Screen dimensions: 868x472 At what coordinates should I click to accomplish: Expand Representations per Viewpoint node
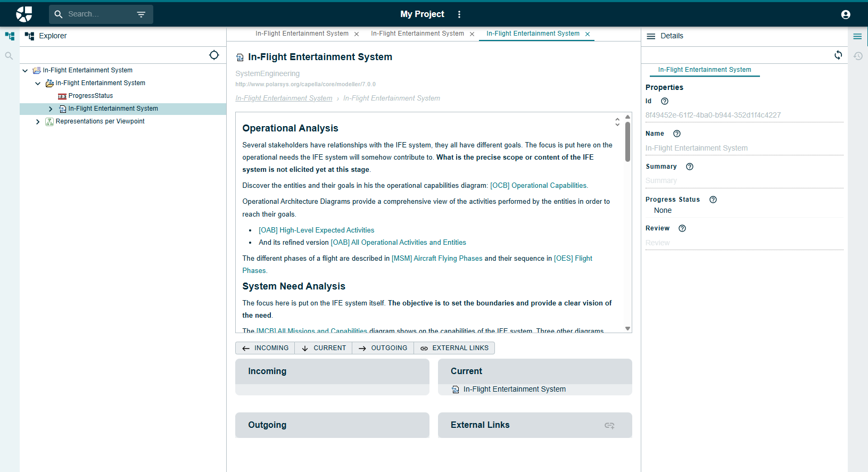pos(38,121)
